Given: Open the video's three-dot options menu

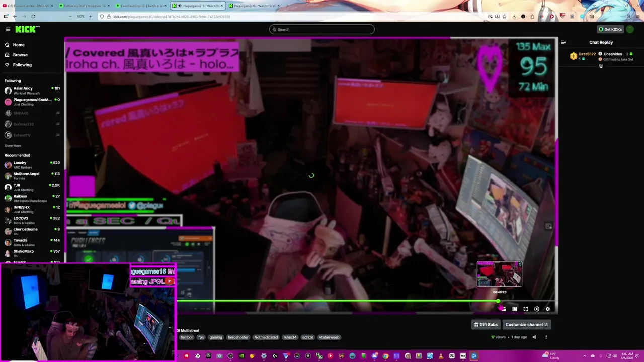Looking at the screenshot, I should (546, 337).
